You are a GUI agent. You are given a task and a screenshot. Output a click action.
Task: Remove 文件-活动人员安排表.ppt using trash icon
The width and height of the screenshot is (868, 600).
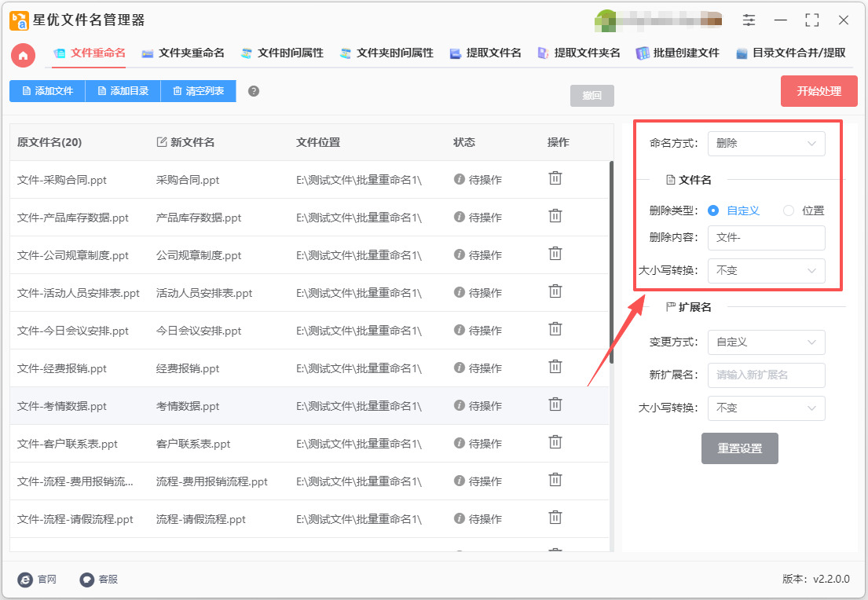(x=555, y=291)
